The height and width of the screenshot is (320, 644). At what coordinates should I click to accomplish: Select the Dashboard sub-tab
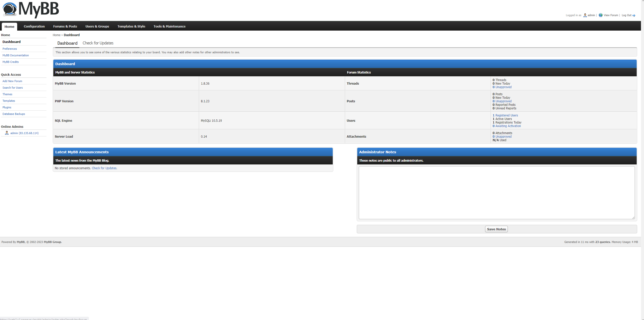tap(67, 43)
